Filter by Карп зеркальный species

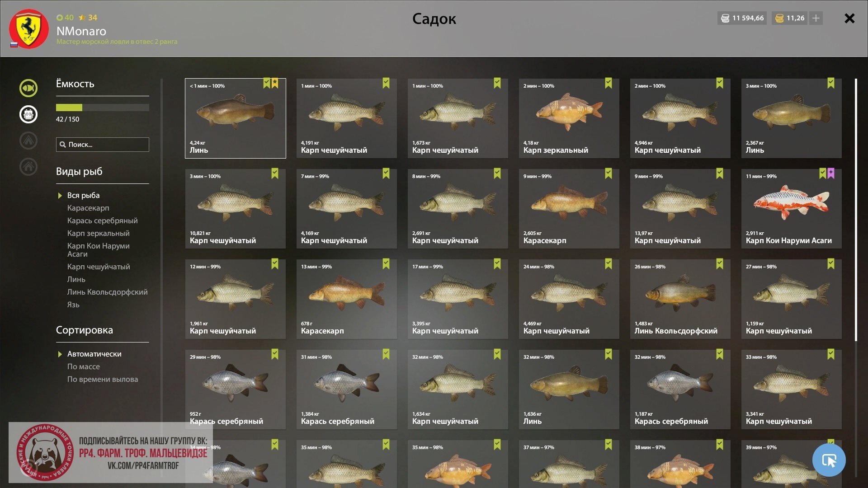tap(99, 233)
